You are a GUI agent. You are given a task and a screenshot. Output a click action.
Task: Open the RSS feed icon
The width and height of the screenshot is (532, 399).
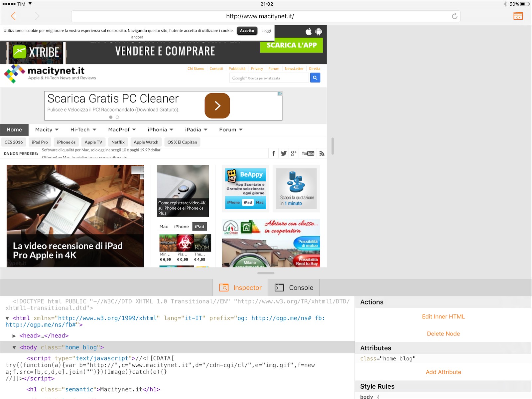(322, 153)
